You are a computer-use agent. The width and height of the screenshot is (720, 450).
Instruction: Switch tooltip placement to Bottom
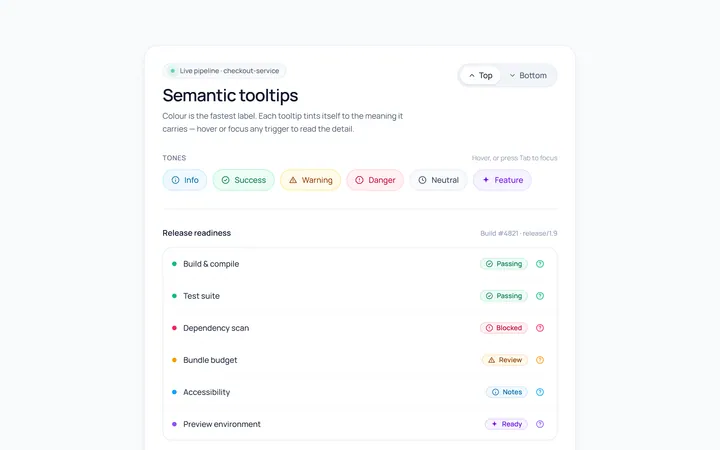(x=528, y=75)
